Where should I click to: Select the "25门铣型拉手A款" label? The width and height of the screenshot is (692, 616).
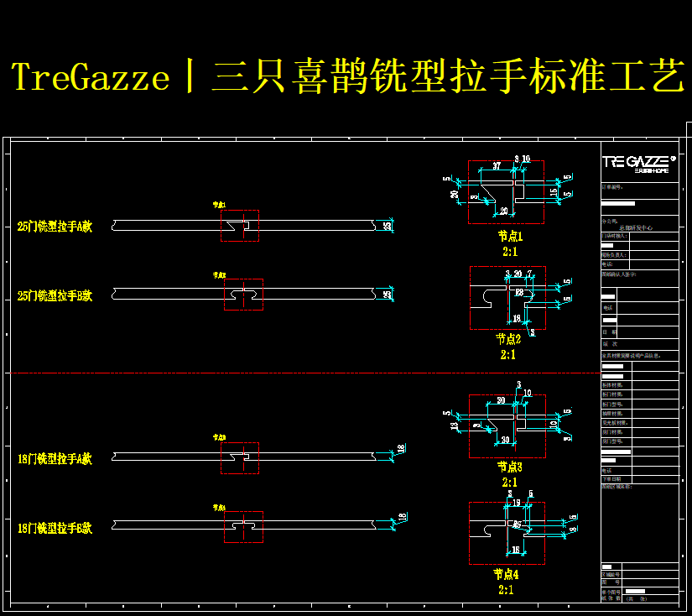coord(55,227)
